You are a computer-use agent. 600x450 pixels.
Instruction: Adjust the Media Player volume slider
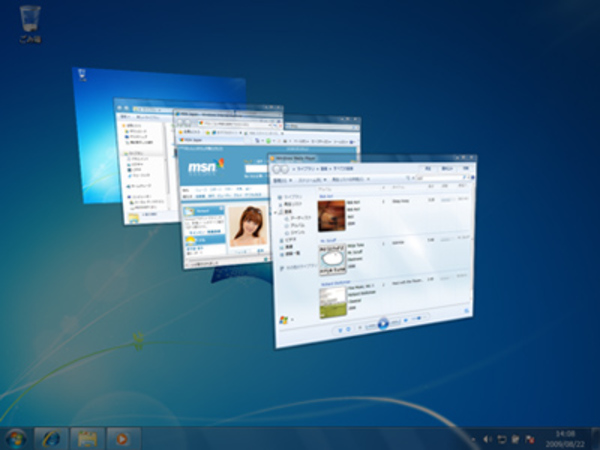419,319
